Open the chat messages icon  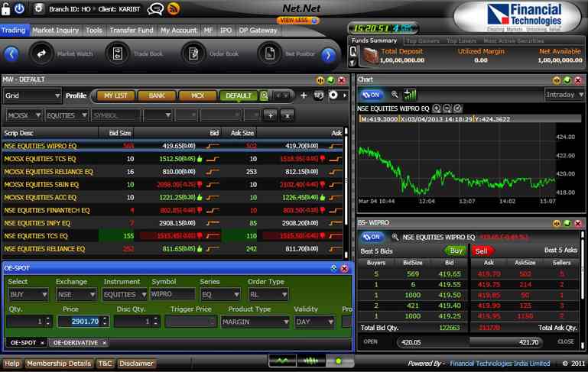pos(155,9)
